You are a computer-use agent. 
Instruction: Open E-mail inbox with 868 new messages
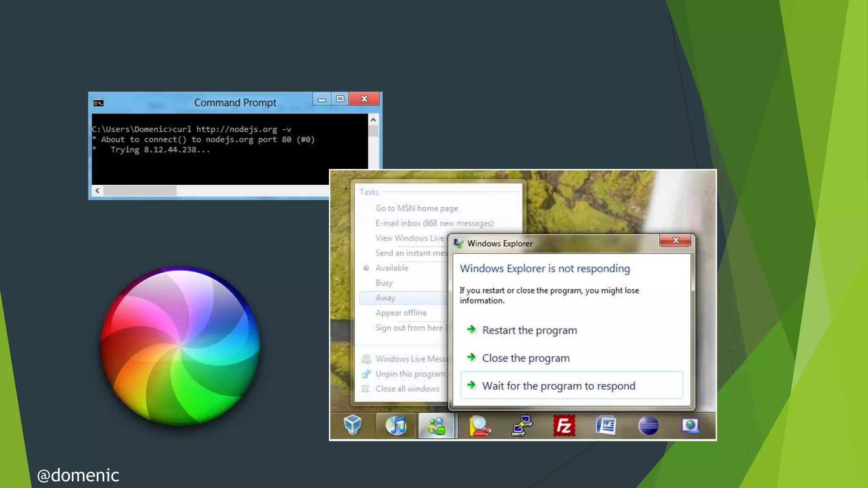(x=434, y=223)
